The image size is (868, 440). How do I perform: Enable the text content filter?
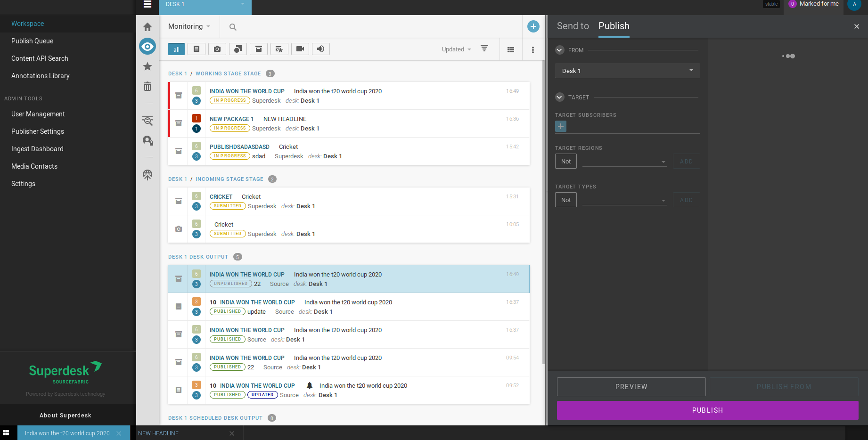click(x=196, y=49)
